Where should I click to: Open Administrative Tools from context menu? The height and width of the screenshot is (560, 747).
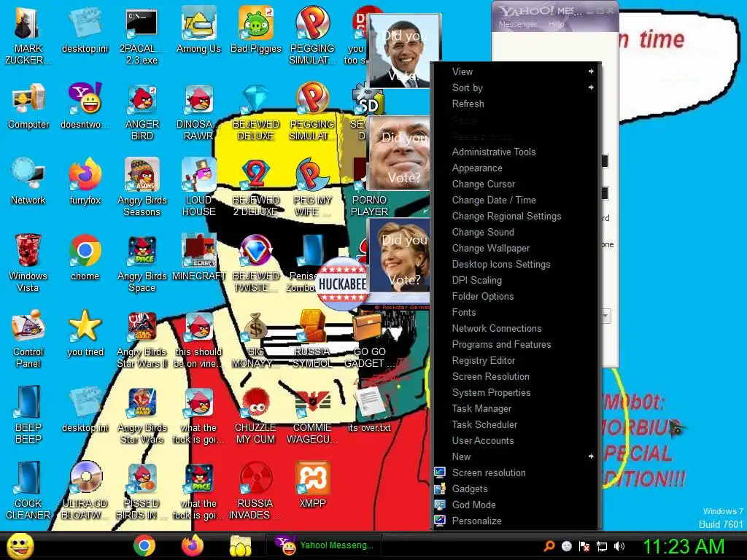pos(516,152)
